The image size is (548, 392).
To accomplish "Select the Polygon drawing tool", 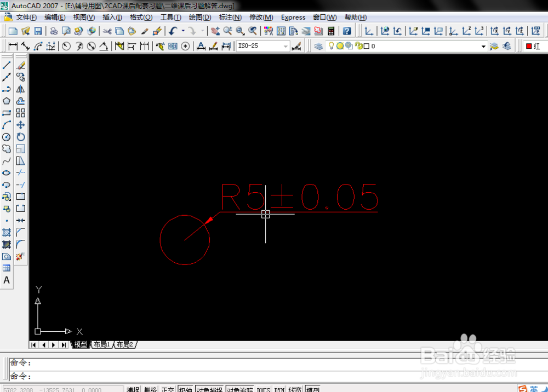I will tap(6, 101).
